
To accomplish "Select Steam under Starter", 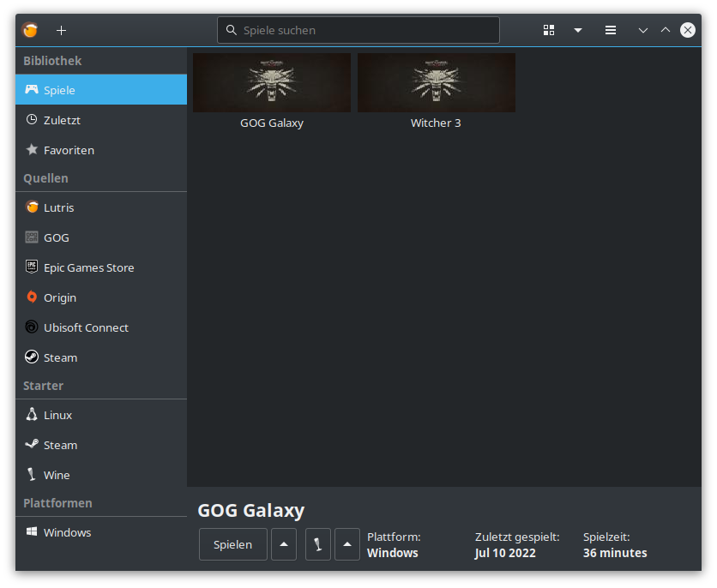I will 101,445.
